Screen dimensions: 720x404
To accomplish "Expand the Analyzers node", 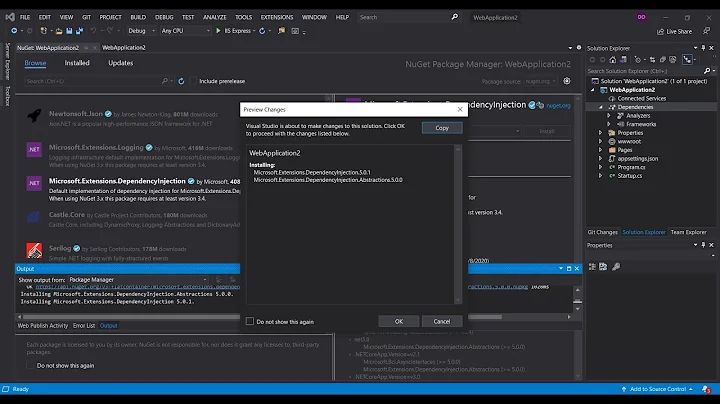I will coord(609,116).
